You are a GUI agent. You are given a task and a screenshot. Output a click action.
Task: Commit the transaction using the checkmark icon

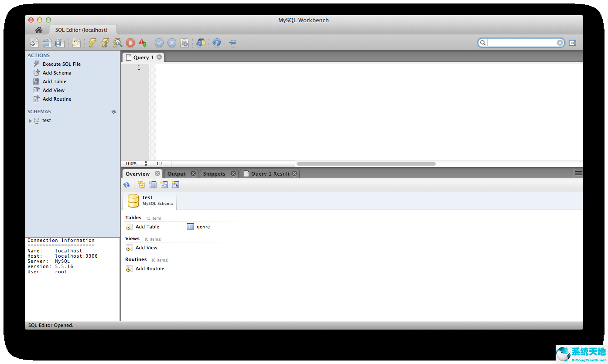click(x=159, y=42)
